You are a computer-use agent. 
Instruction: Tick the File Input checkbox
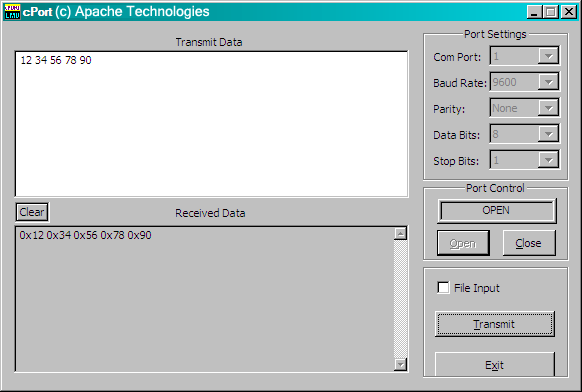[443, 288]
